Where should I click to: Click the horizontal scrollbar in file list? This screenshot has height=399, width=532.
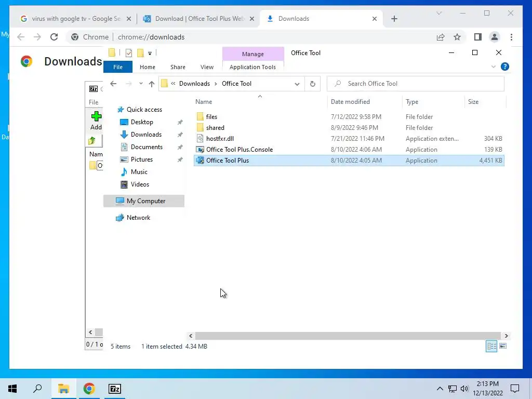point(348,336)
